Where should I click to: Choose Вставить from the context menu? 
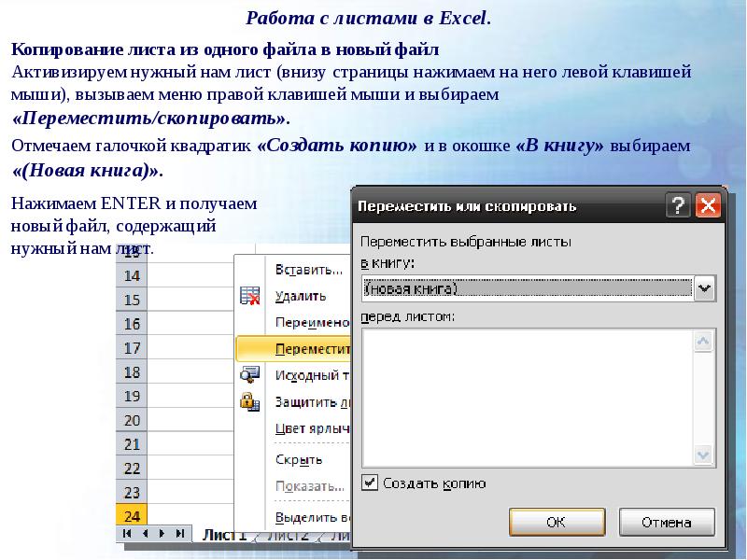click(x=308, y=270)
